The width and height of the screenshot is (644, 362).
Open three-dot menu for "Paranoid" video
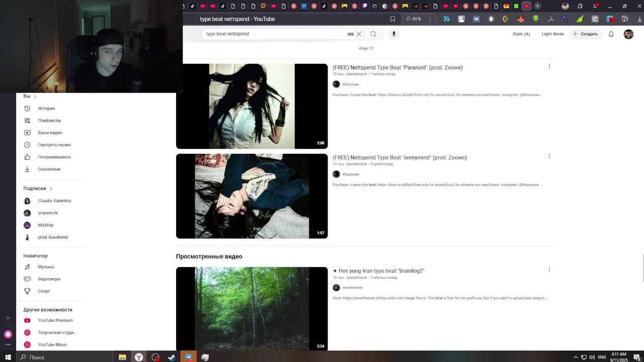(x=549, y=66)
